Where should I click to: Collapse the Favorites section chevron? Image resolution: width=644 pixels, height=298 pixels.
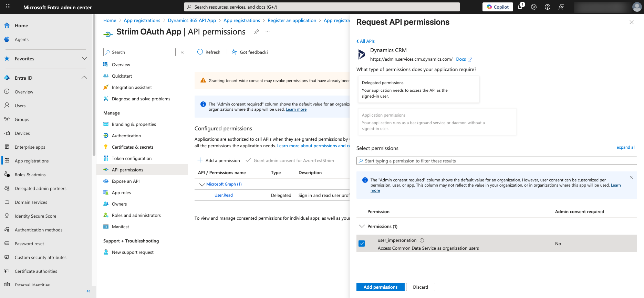point(84,59)
